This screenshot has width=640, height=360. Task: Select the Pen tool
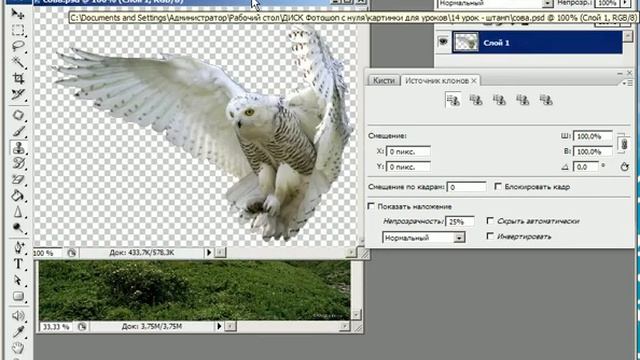coord(18,248)
